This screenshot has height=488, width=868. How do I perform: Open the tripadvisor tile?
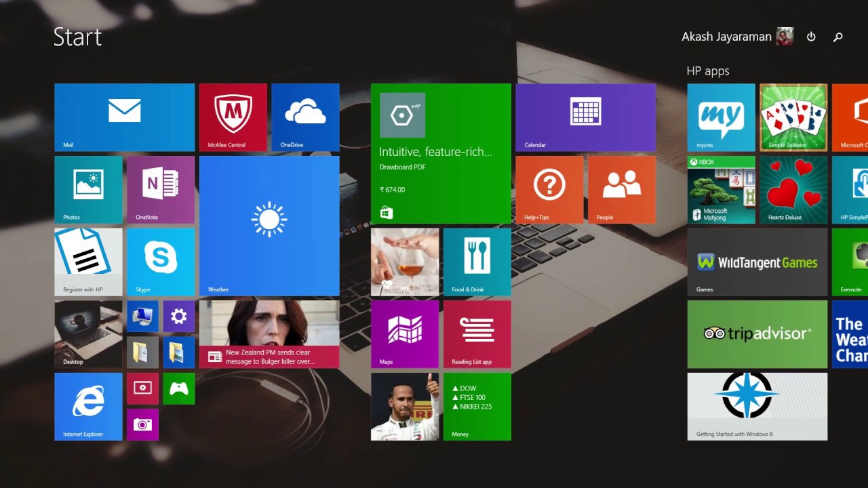tap(757, 334)
